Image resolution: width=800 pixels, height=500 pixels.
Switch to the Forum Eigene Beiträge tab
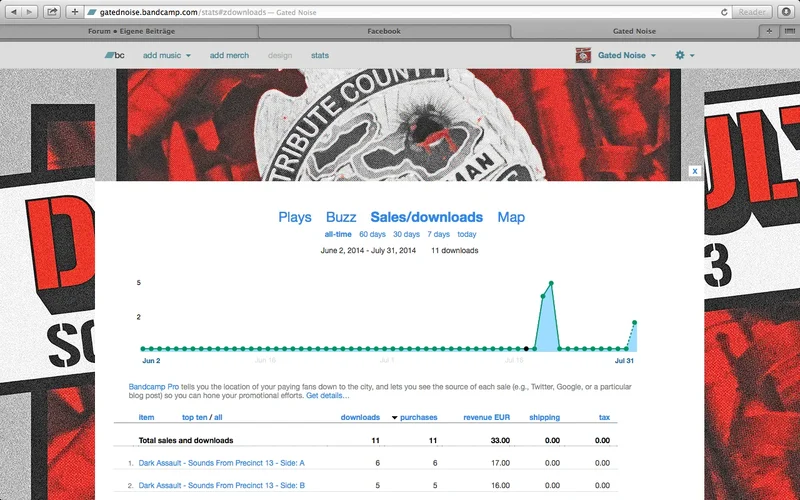click(131, 31)
